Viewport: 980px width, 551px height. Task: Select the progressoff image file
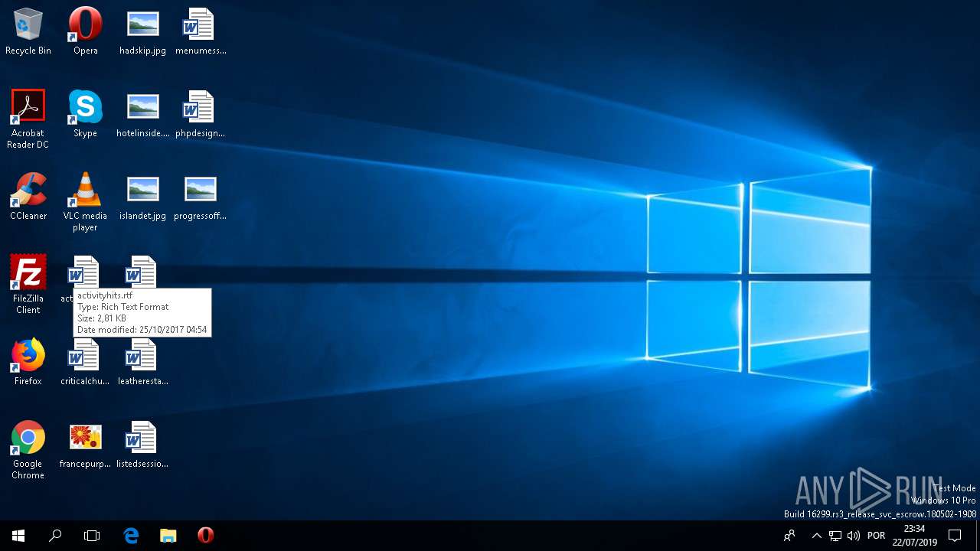[x=200, y=197]
